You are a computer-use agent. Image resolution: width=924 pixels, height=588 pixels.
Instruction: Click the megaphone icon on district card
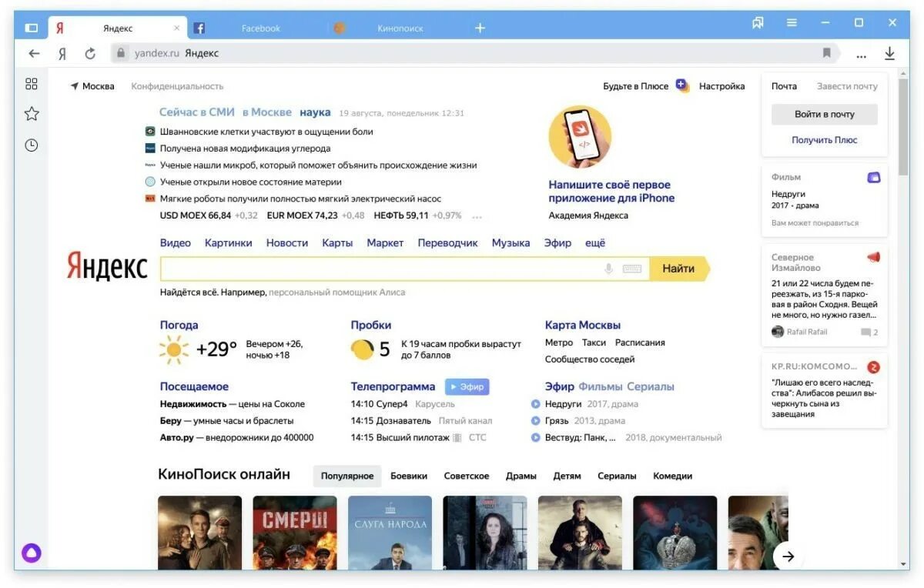[873, 257]
